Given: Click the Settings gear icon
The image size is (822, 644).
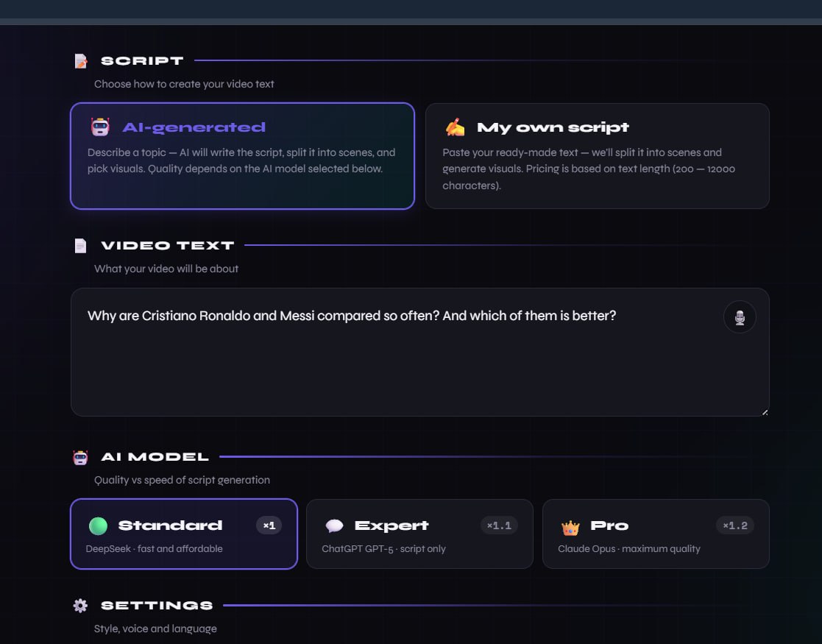Looking at the screenshot, I should (x=80, y=606).
